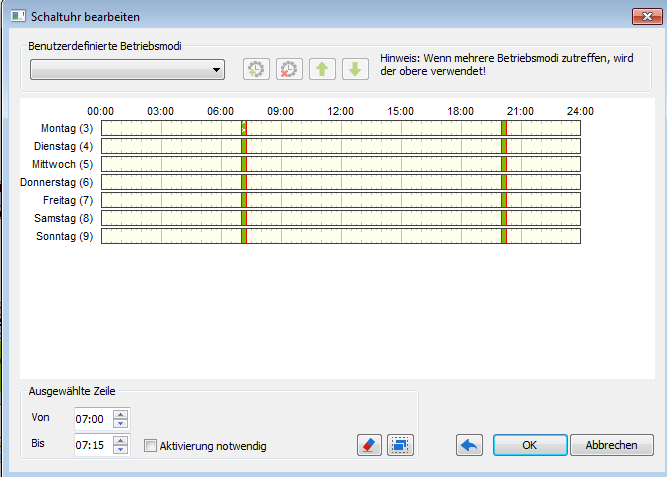Screen dimensions: 667x477
Task: Click into the Von time field
Action: (92, 419)
